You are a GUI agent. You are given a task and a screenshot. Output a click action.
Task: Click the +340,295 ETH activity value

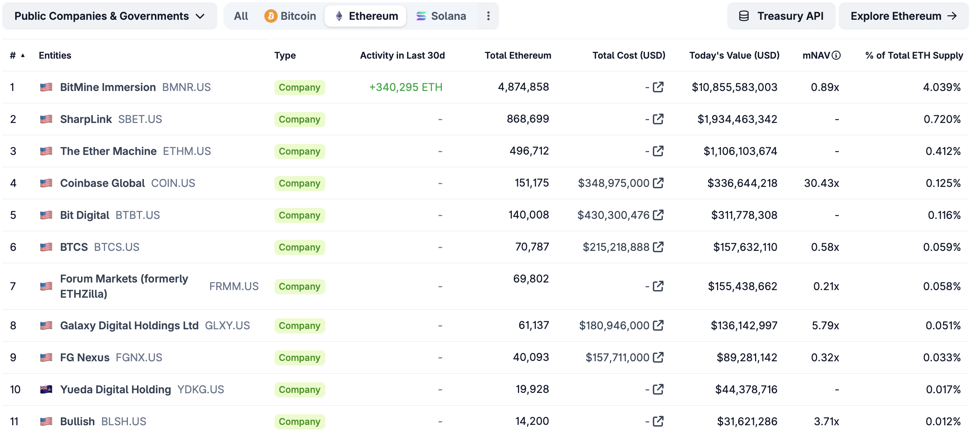[x=406, y=87]
